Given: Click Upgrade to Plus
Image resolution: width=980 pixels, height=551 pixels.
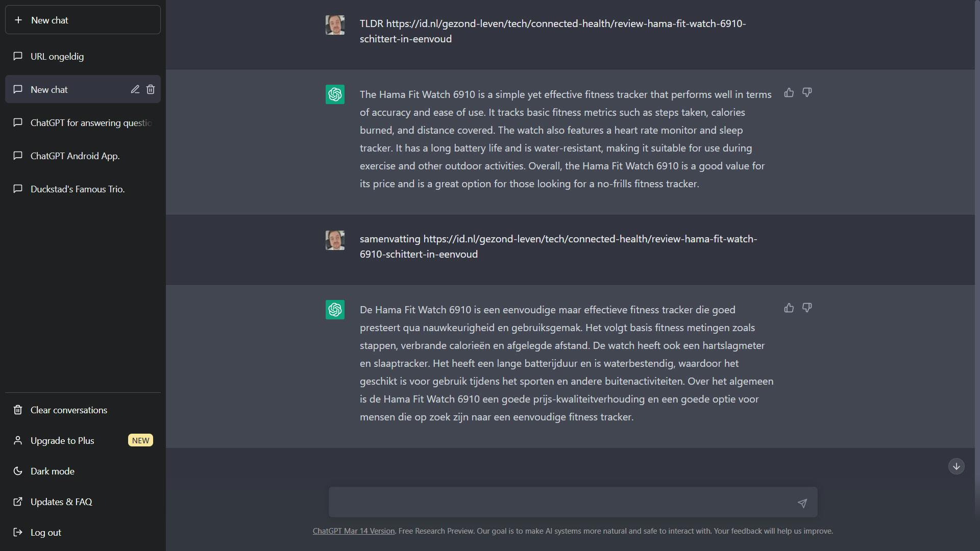Looking at the screenshot, I should click(x=62, y=440).
